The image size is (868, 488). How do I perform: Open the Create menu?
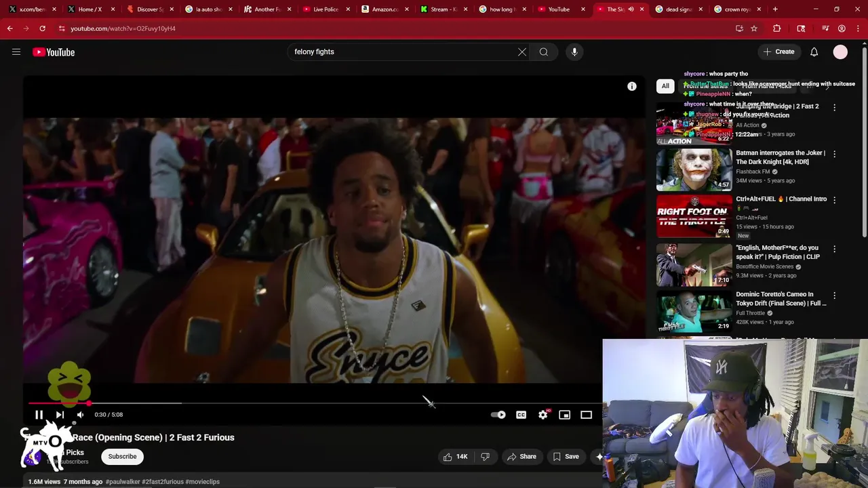point(778,52)
